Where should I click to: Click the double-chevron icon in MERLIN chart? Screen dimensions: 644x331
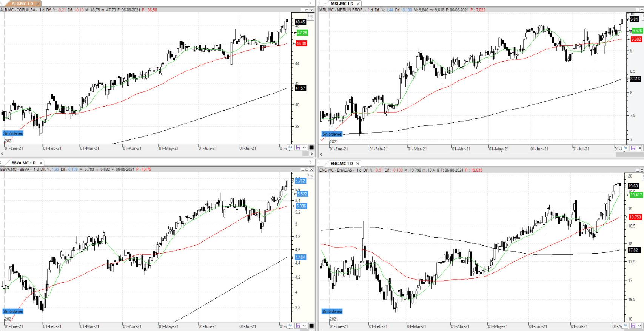coord(625,148)
